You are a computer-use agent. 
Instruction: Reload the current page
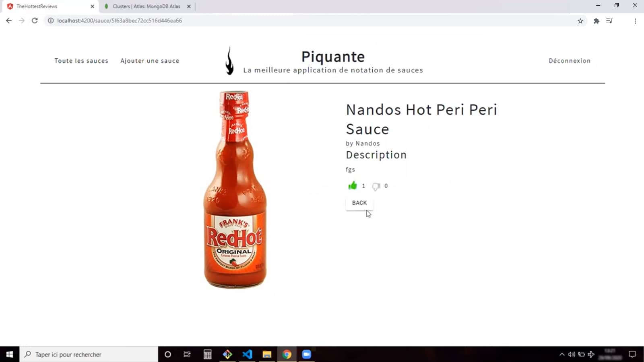coord(35,21)
